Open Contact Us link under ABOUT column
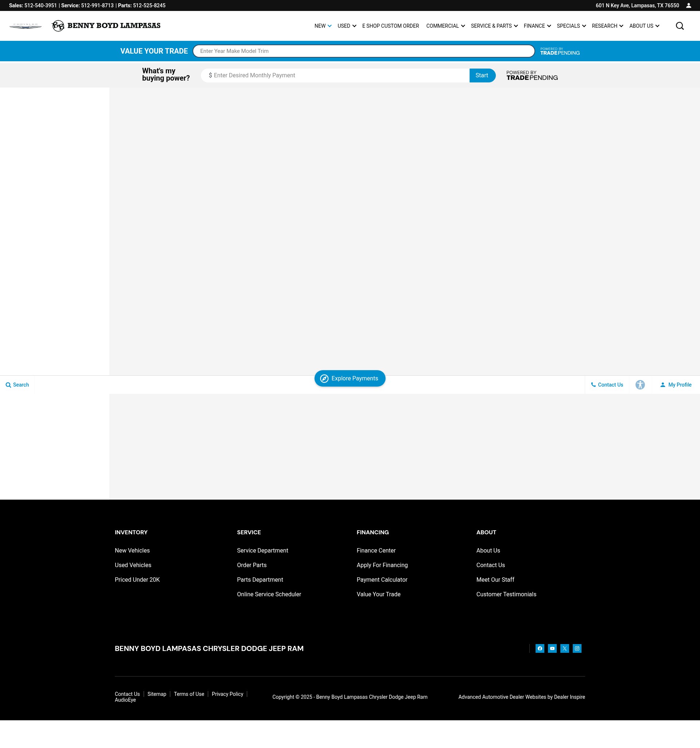Viewport: 700px width, 748px height. [490, 565]
